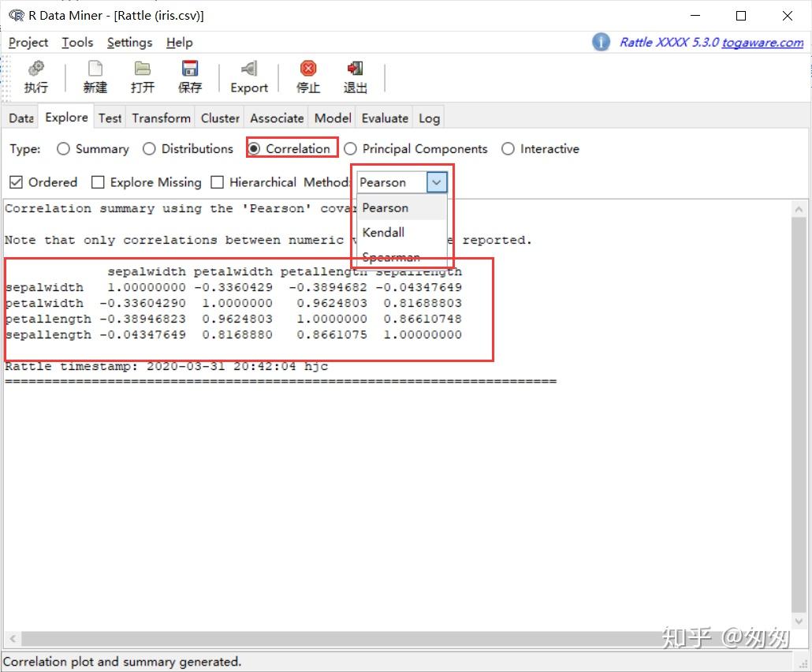Viewport: 812px width, 672px height.
Task: Open the togaware.com link
Action: [x=762, y=42]
